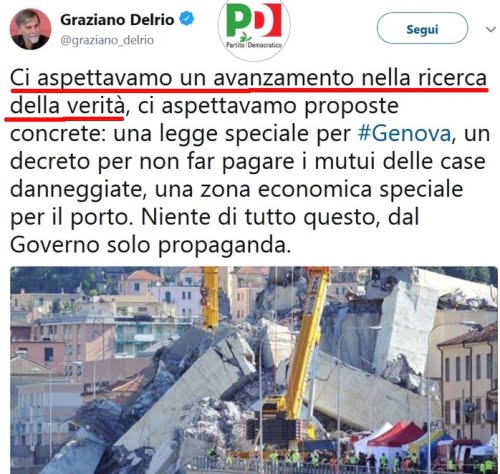The height and width of the screenshot is (474, 500).
Task: Click the underlined first line of tweet text
Action: 249,78
